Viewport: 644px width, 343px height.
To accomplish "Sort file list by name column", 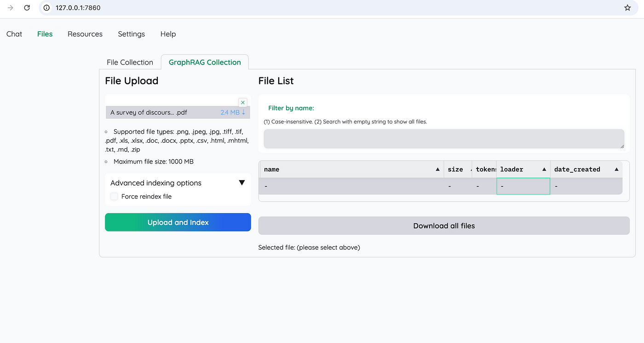I will pos(437,169).
